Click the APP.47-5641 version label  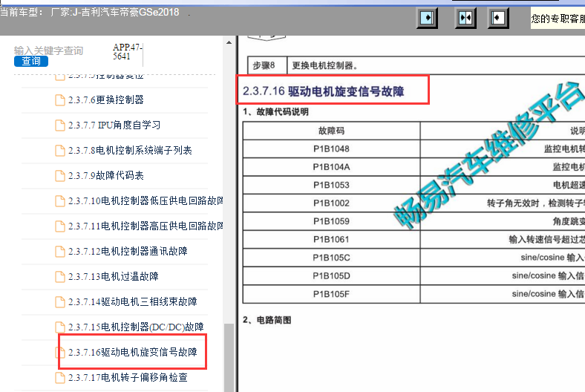pyautogui.click(x=127, y=52)
